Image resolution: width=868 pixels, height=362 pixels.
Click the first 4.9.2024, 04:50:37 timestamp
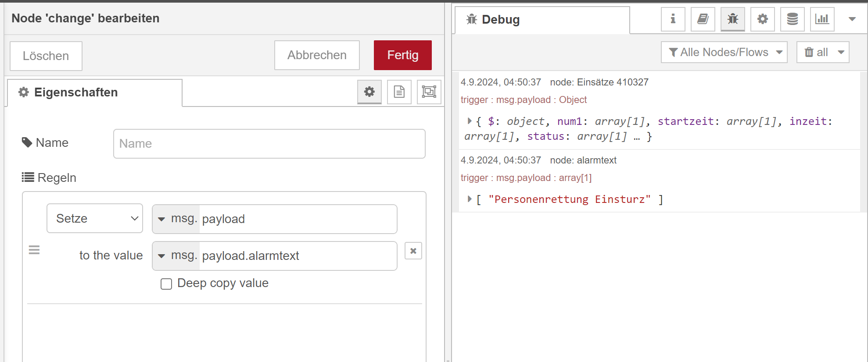coord(501,82)
